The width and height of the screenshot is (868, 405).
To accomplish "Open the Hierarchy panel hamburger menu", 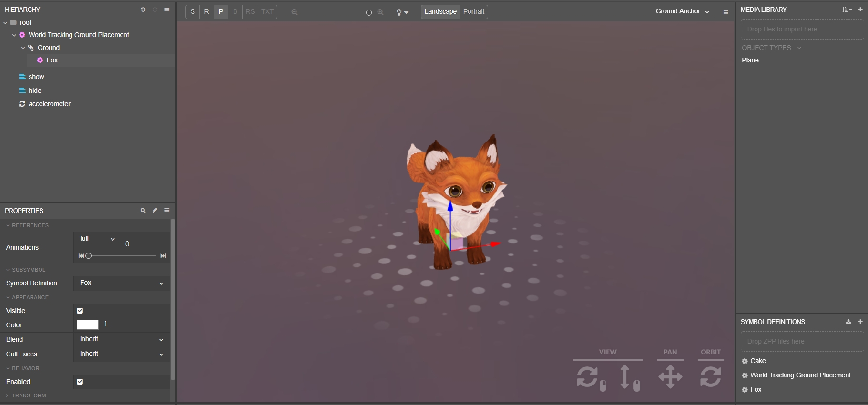I will click(x=167, y=10).
